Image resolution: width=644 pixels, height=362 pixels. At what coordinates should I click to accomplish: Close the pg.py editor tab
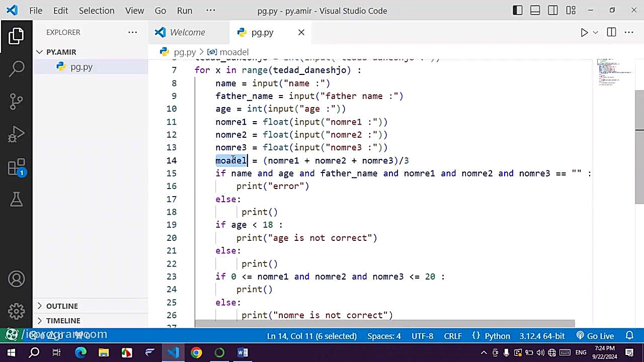click(x=301, y=32)
